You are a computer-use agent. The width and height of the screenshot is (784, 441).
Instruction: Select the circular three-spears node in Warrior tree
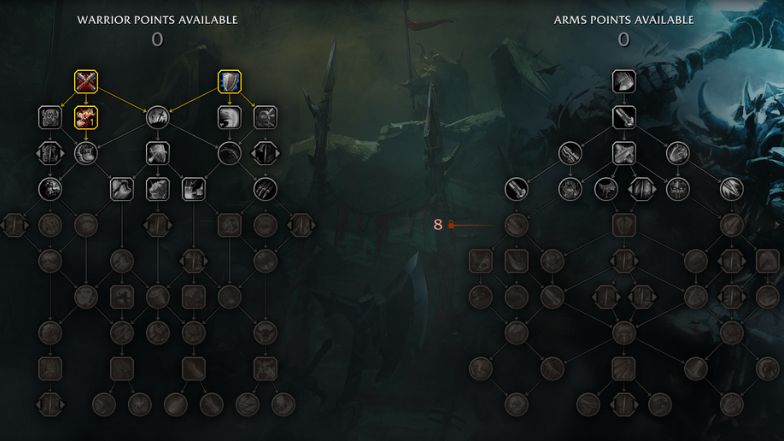click(265, 190)
